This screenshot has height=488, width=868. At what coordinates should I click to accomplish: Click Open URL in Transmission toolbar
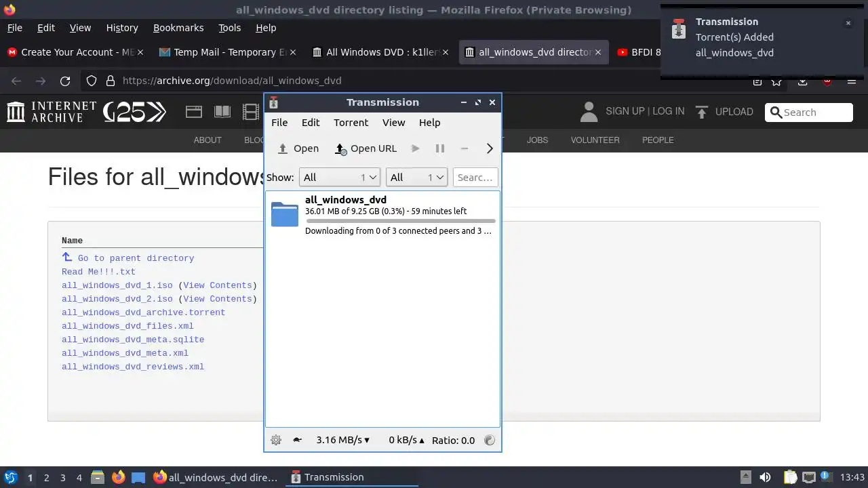click(366, 148)
